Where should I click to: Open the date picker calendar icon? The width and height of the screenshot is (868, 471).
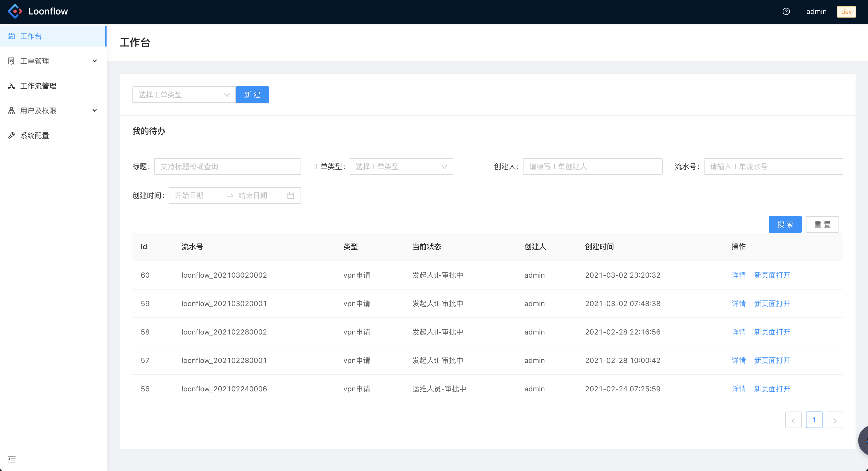pyautogui.click(x=290, y=196)
